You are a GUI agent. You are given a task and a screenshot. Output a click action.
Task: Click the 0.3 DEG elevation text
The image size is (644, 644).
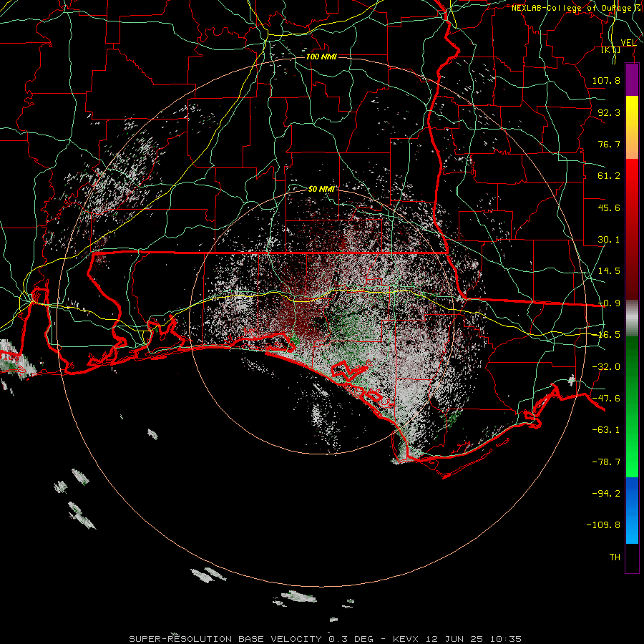click(x=351, y=639)
